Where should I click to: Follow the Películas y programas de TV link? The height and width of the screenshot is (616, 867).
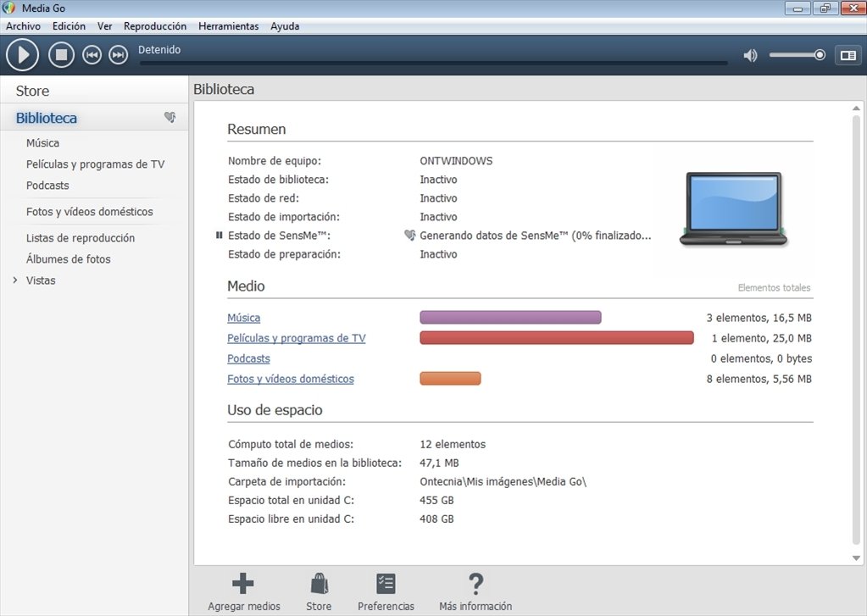click(297, 338)
